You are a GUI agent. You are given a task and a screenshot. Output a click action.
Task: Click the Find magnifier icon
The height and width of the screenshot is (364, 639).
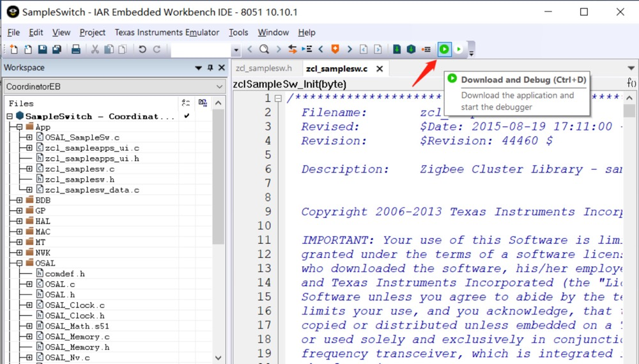tap(264, 49)
